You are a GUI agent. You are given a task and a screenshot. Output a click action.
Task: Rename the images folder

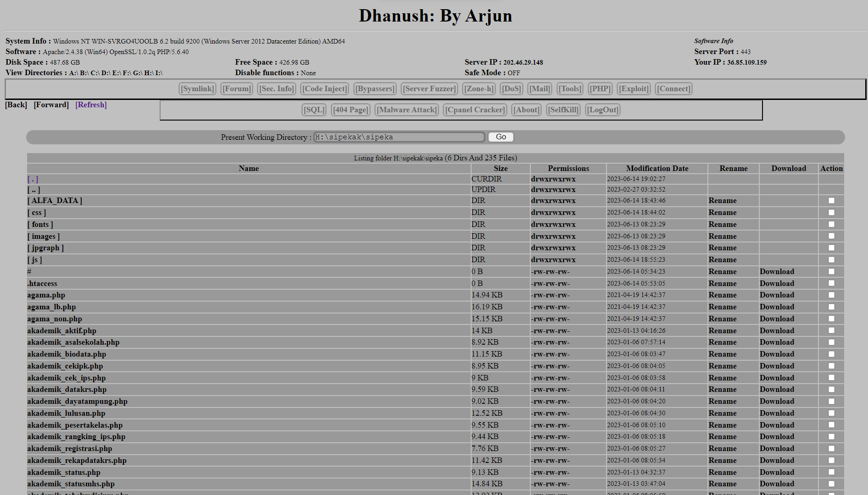tap(723, 236)
